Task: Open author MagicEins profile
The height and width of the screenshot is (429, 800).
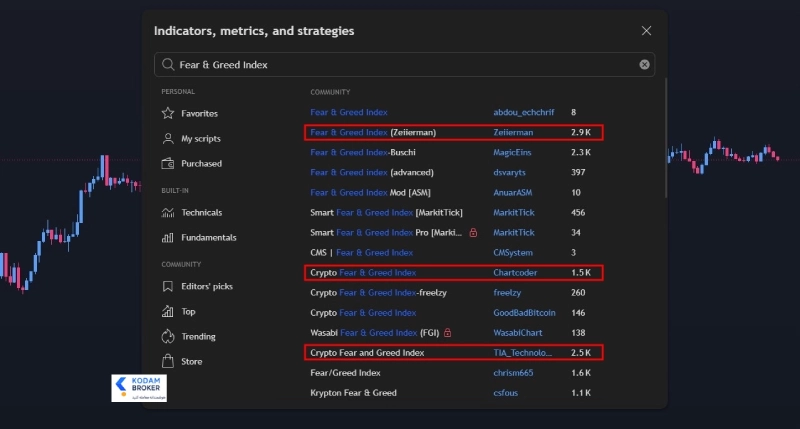Action: point(512,152)
